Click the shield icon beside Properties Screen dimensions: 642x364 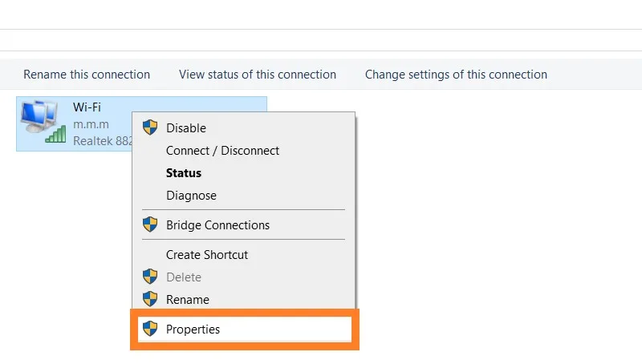point(150,329)
